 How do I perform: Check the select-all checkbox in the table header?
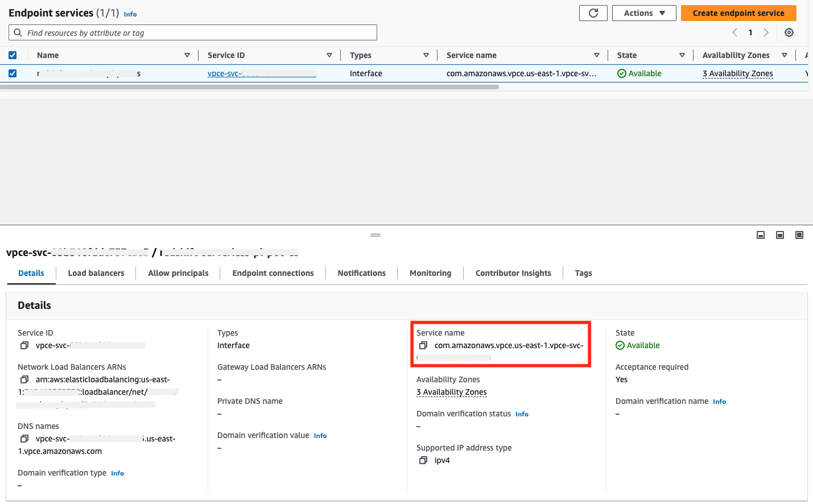coord(13,55)
